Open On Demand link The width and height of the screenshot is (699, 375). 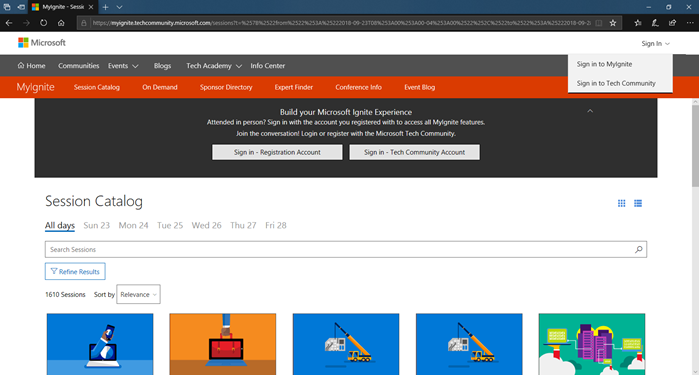point(160,87)
